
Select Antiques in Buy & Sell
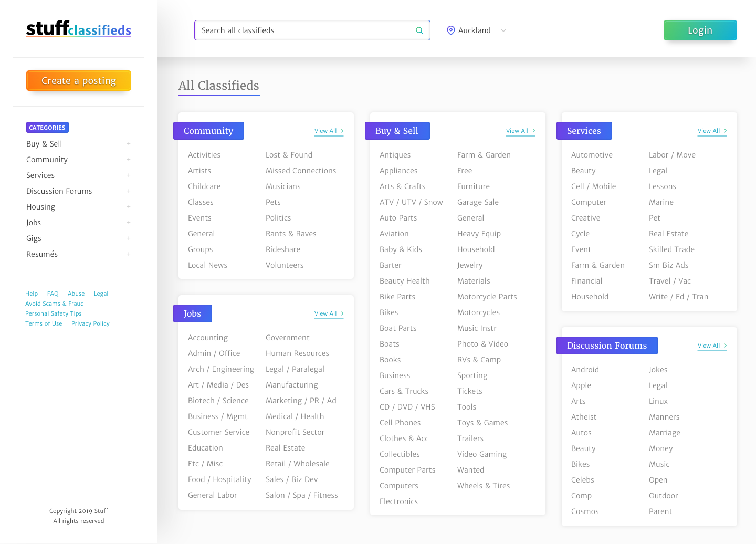395,155
